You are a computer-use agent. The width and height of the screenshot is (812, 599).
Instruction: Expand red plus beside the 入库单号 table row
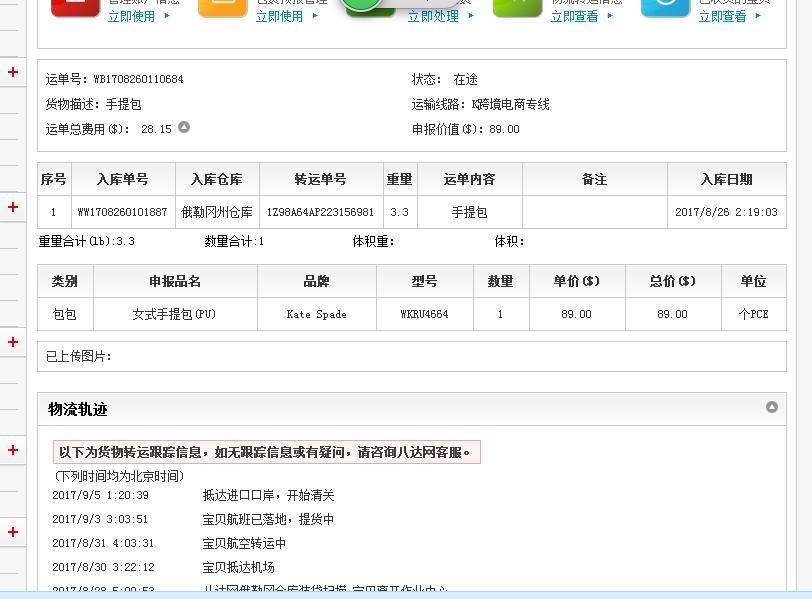(13, 207)
